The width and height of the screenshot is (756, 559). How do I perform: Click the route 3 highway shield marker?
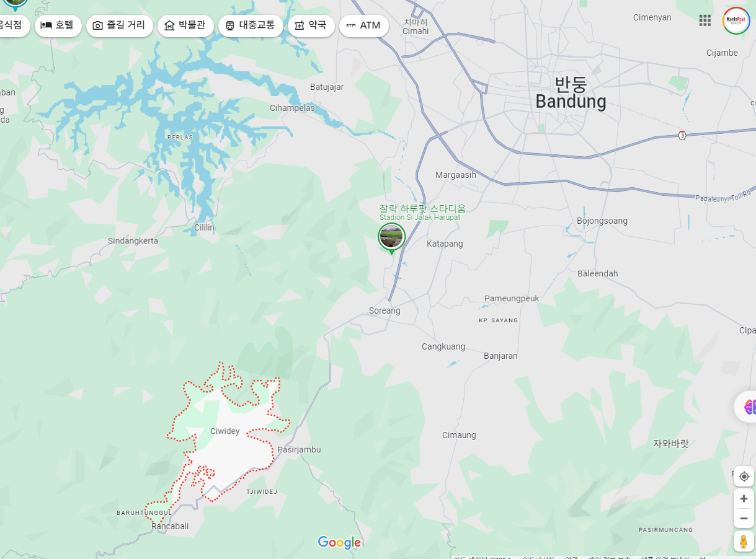click(682, 135)
